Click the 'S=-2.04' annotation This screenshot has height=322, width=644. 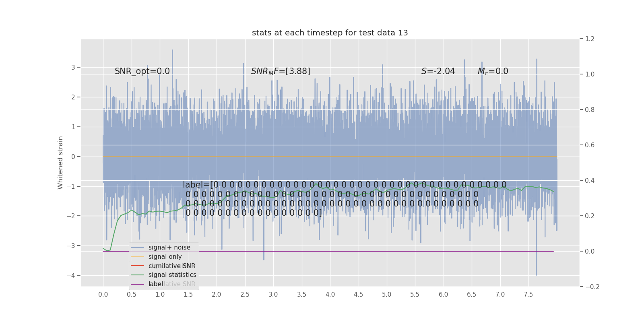[x=438, y=71]
